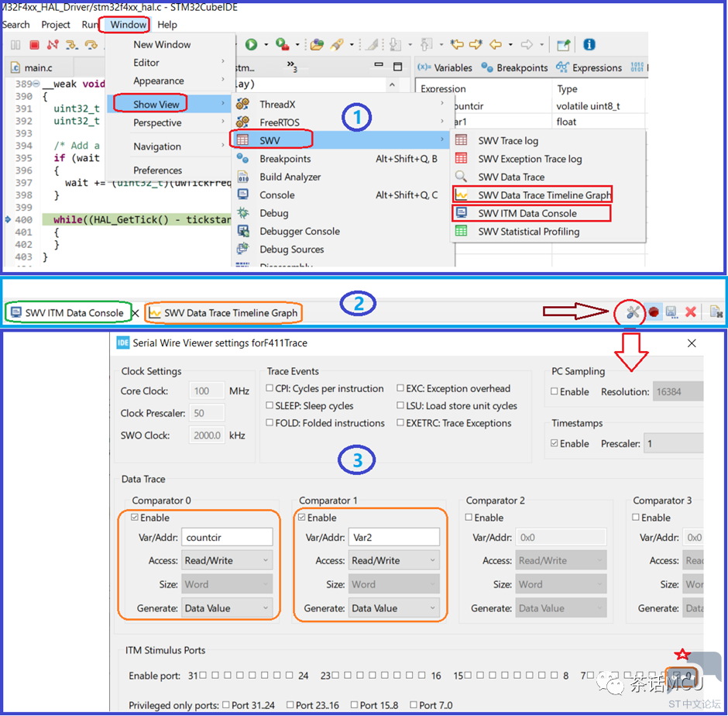Click the red Terminate debug icon

coord(34,45)
